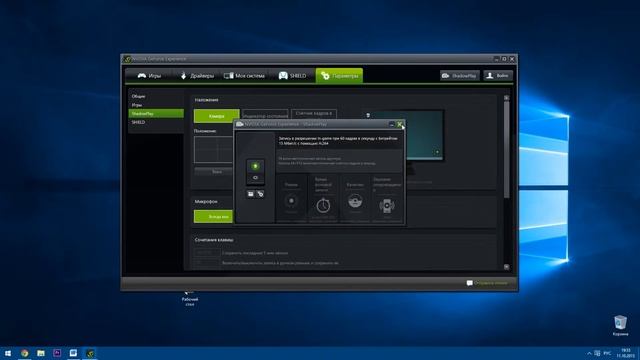Close the ShadowPlay popup with green X

[400, 124]
